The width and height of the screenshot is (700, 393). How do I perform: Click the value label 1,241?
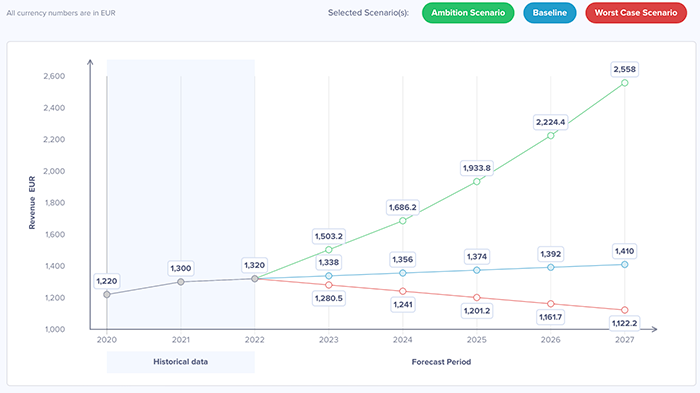tap(403, 305)
